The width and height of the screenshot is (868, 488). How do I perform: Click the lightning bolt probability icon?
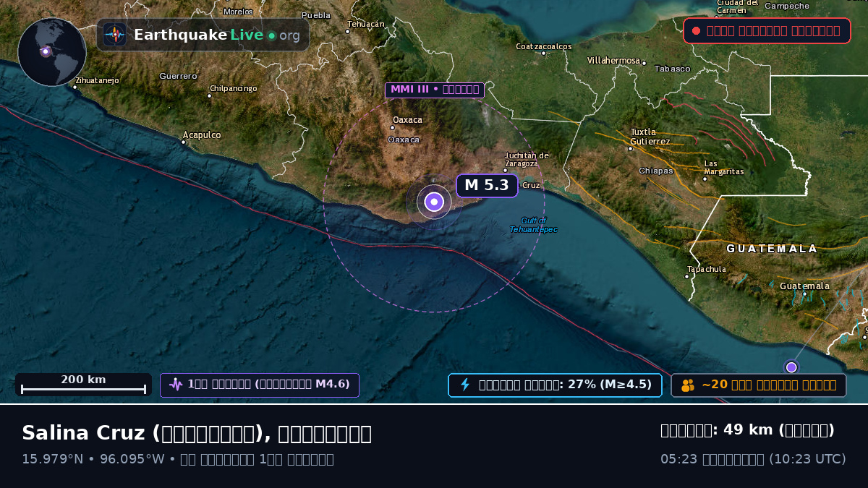pos(465,385)
